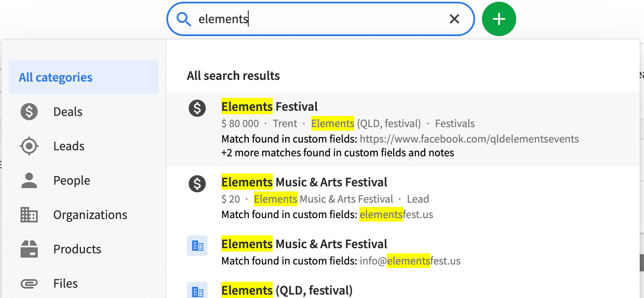Screen dimensions: 644x298
Task: Click the deal icon beside Elements Festival
Action: 197,107
